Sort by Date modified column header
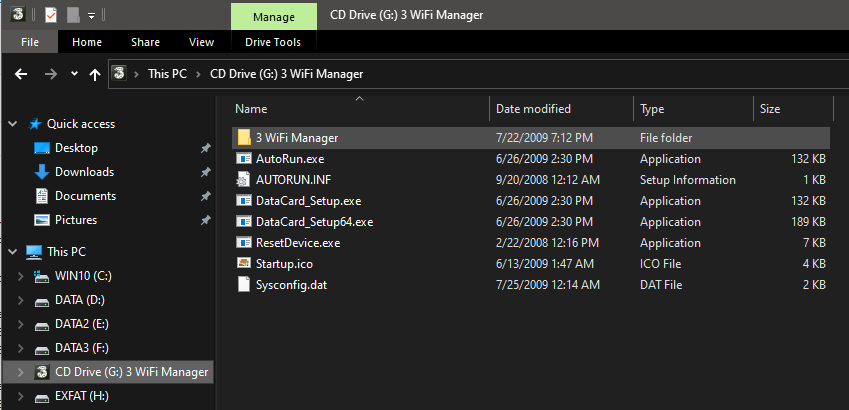Image resolution: width=849 pixels, height=410 pixels. (561, 109)
